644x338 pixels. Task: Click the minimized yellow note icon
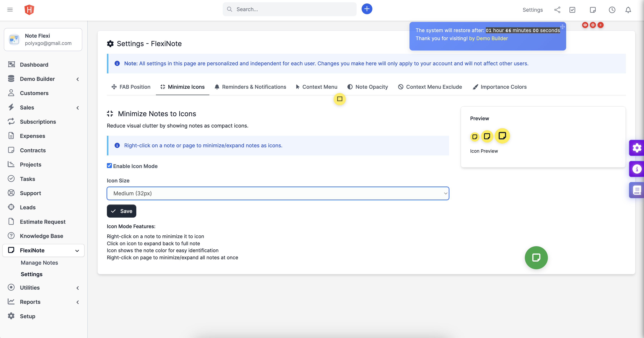pyautogui.click(x=339, y=99)
